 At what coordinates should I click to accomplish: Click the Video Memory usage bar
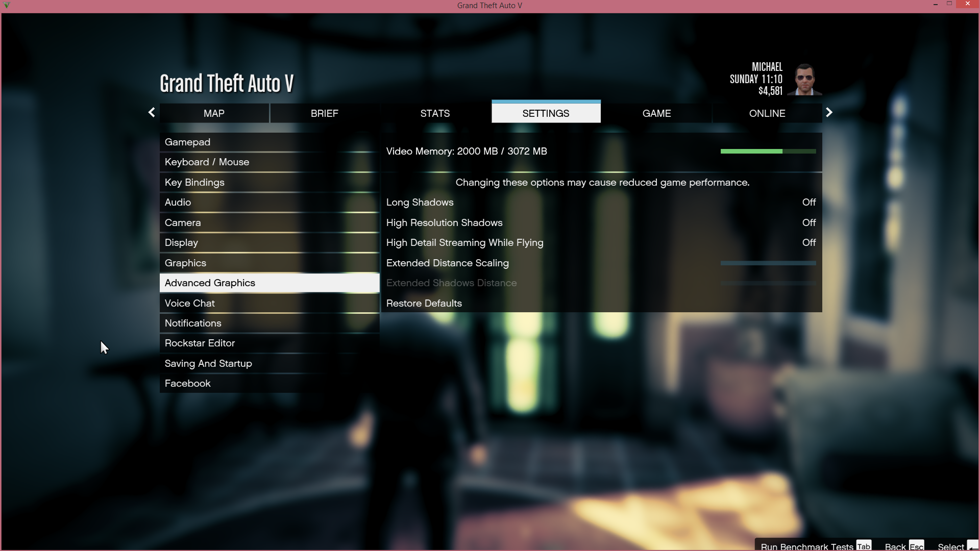click(x=768, y=152)
